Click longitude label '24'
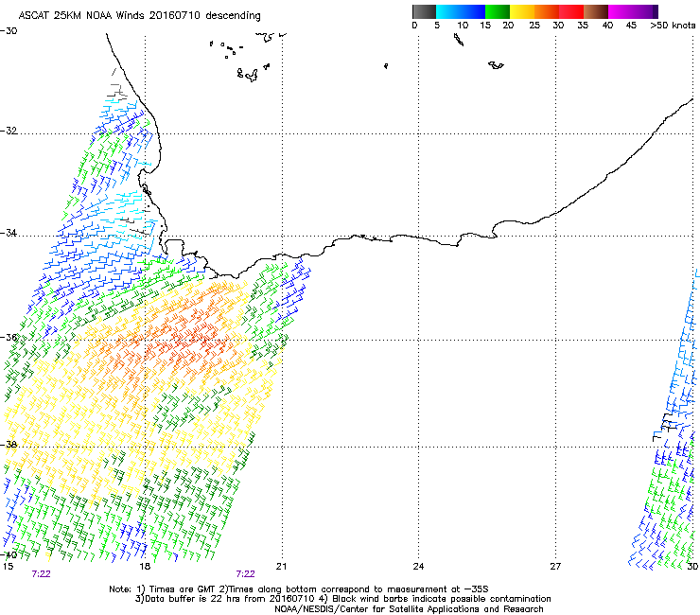Image resolution: width=700 pixels, height=615 pixels. tap(418, 567)
